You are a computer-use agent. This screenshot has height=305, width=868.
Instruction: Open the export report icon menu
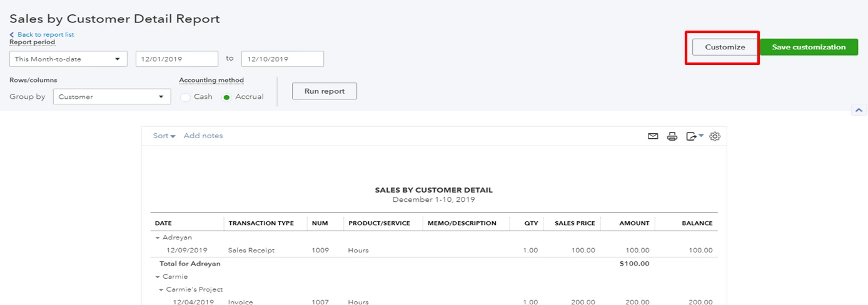pyautogui.click(x=695, y=136)
